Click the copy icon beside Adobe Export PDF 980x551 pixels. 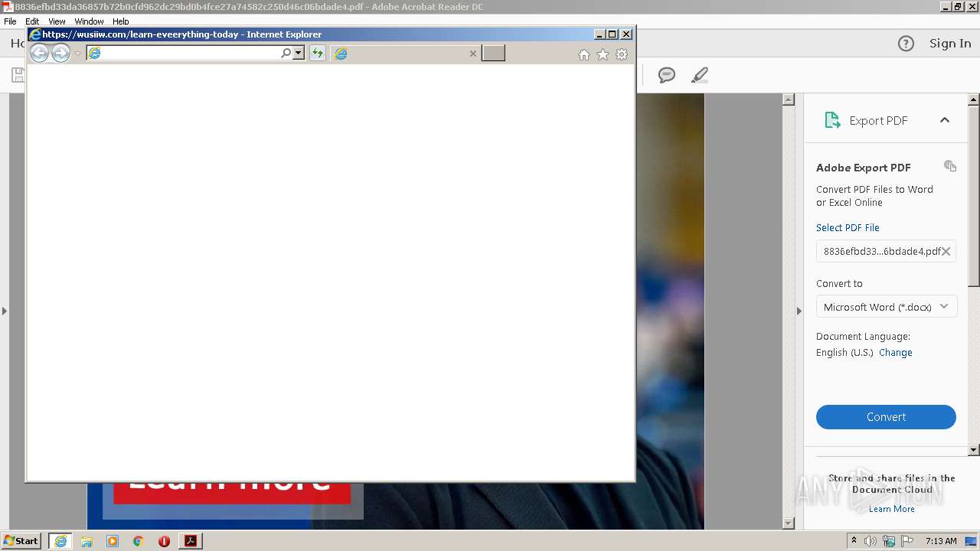pyautogui.click(x=950, y=166)
